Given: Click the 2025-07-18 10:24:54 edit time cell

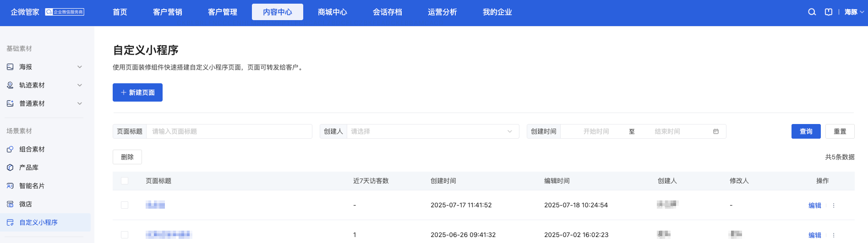Looking at the screenshot, I should click(x=576, y=205).
